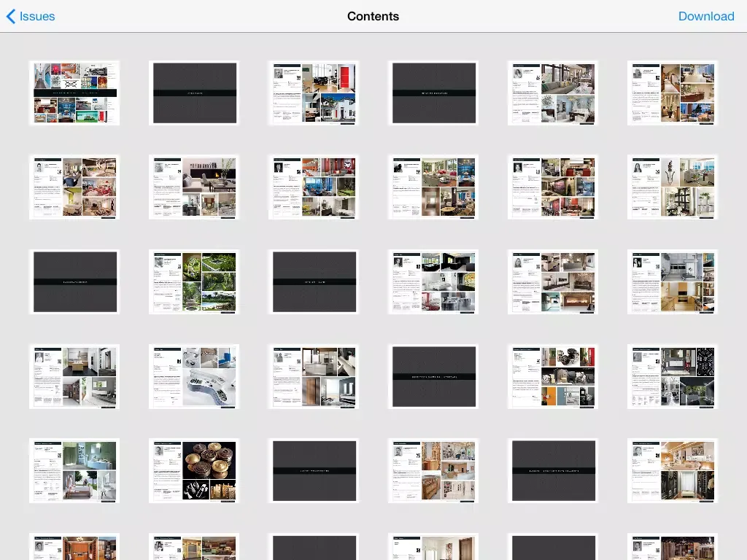Image resolution: width=747 pixels, height=560 pixels.
Task: Open the page with the gray sofa living room
Action: pyautogui.click(x=553, y=93)
